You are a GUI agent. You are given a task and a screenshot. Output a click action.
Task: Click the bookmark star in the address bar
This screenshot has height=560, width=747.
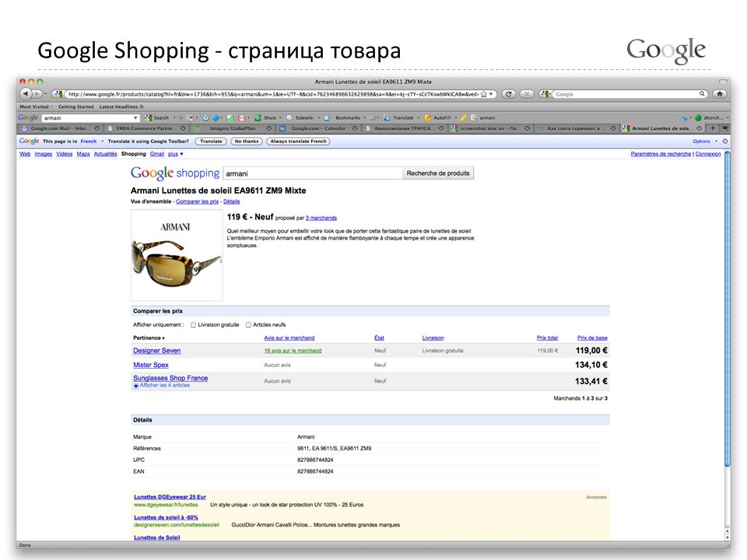coord(484,94)
